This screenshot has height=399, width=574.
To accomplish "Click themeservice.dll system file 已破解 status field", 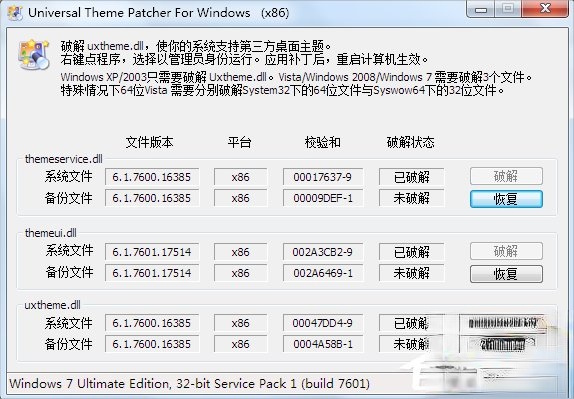I will [x=411, y=177].
